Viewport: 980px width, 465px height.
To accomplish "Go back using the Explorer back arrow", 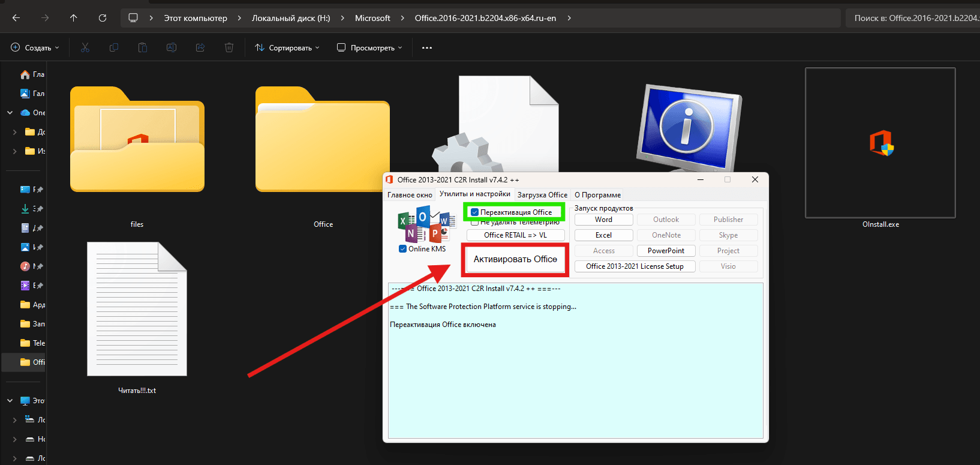I will [x=16, y=18].
